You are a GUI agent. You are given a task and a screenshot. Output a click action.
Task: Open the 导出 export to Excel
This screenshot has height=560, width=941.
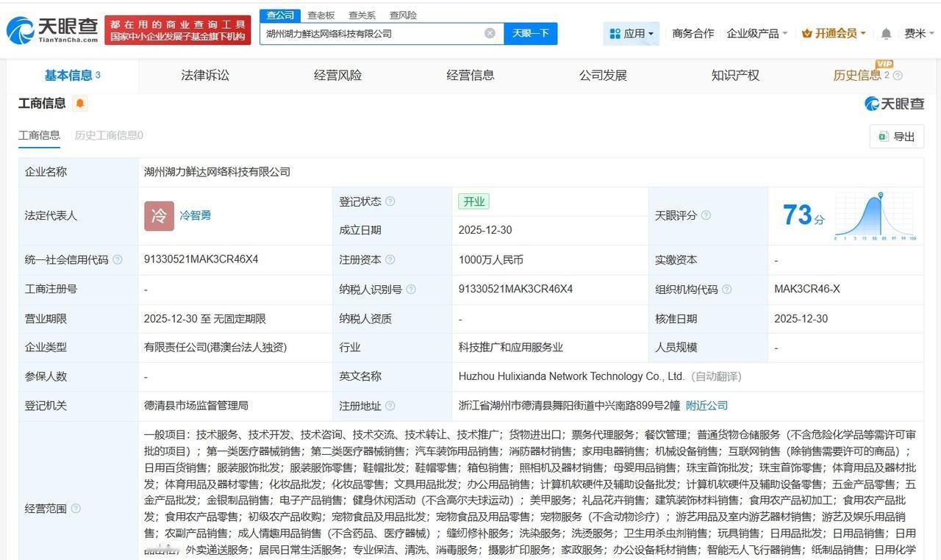click(895, 137)
